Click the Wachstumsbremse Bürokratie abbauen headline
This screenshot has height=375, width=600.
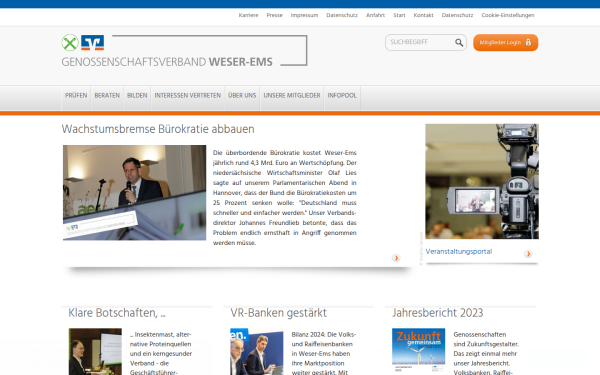(158, 129)
